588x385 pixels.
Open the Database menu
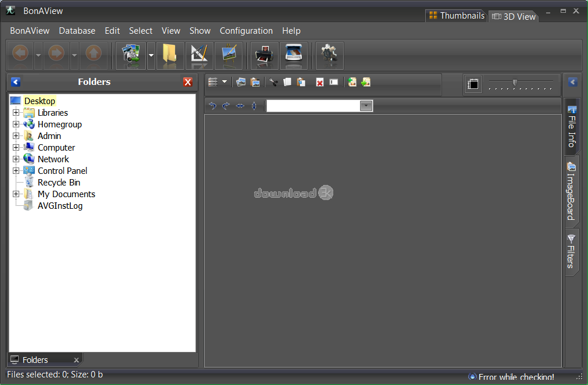click(x=77, y=31)
